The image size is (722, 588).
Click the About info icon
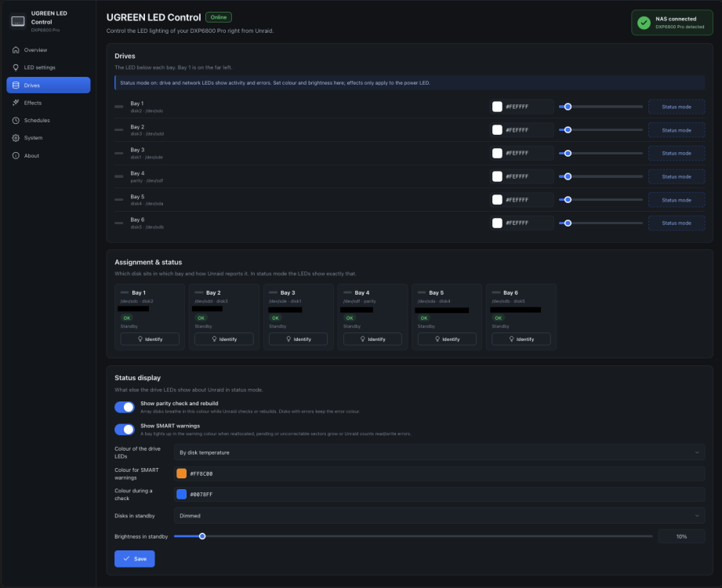pos(16,156)
